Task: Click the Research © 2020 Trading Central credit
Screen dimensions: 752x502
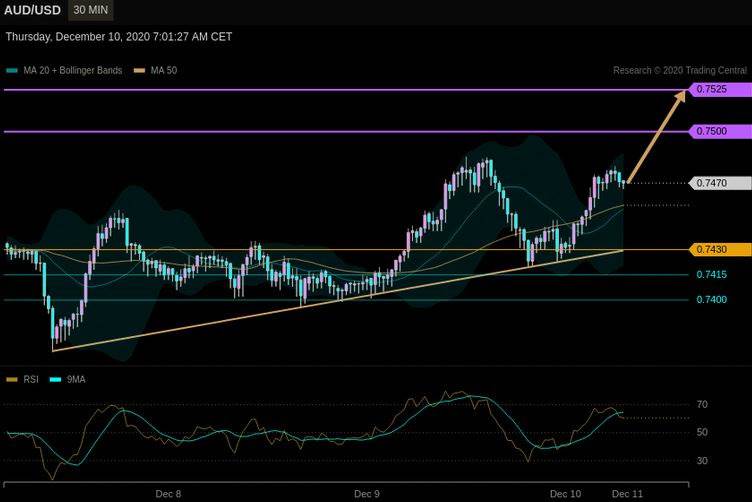Action: coord(680,70)
